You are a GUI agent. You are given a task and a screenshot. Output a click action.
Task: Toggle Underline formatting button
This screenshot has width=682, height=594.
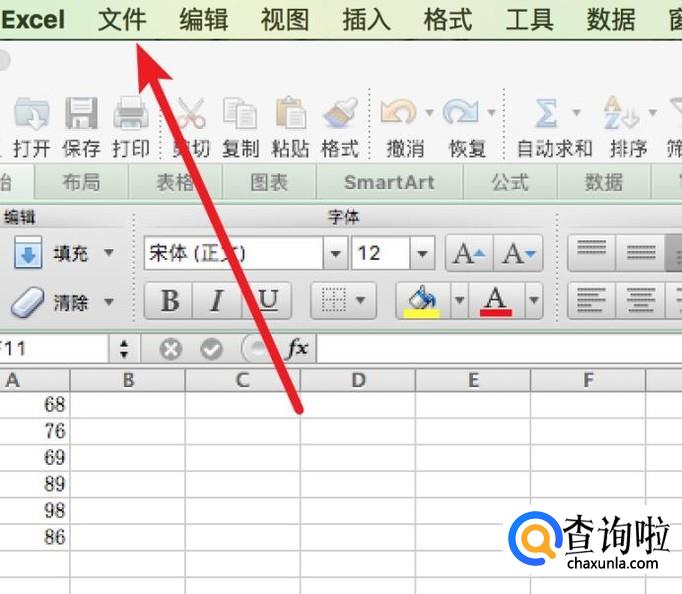click(266, 300)
